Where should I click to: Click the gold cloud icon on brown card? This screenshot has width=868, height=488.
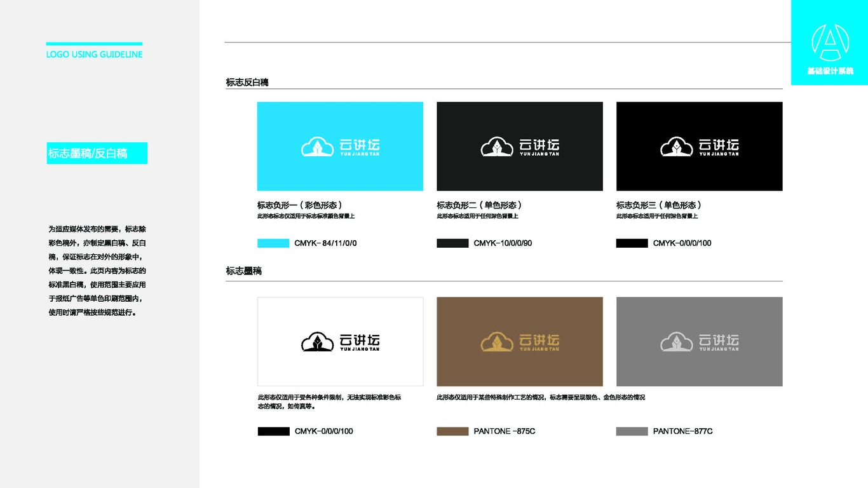(497, 342)
